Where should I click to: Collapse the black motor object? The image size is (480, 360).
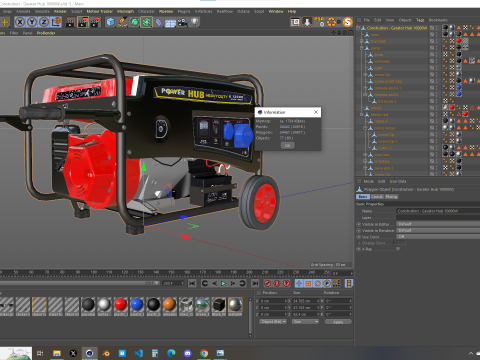(365, 128)
